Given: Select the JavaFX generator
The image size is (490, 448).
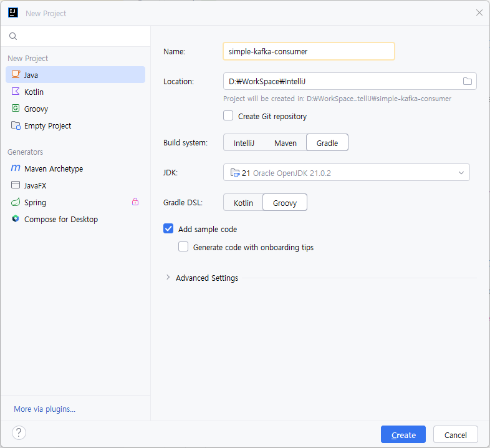Looking at the screenshot, I should pyautogui.click(x=75, y=185).
